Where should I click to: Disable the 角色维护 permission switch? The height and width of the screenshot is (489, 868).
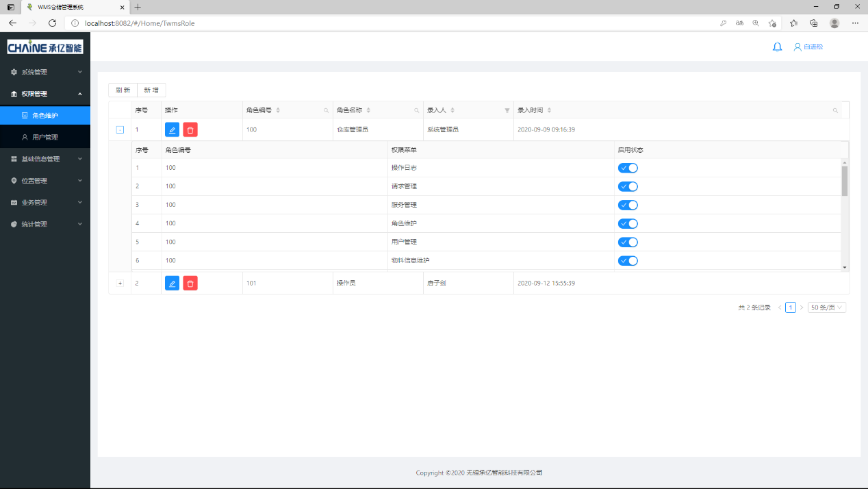(x=628, y=223)
